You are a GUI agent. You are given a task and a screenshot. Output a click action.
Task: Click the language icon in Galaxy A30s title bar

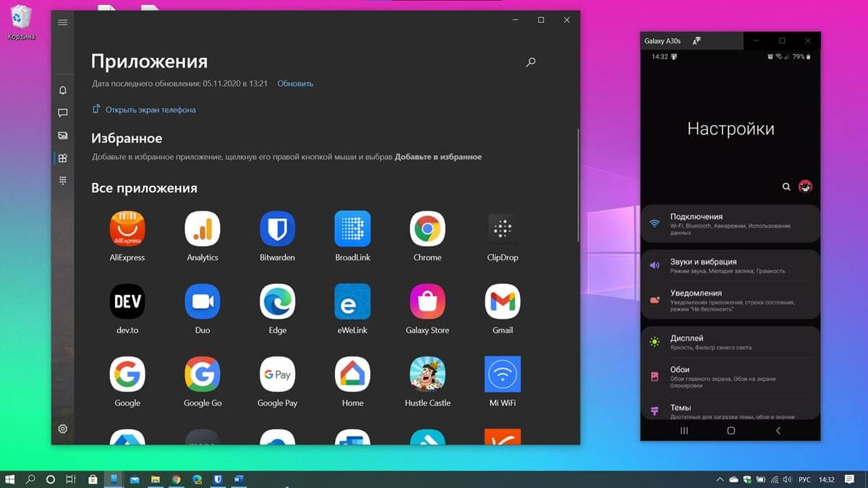pyautogui.click(x=697, y=41)
